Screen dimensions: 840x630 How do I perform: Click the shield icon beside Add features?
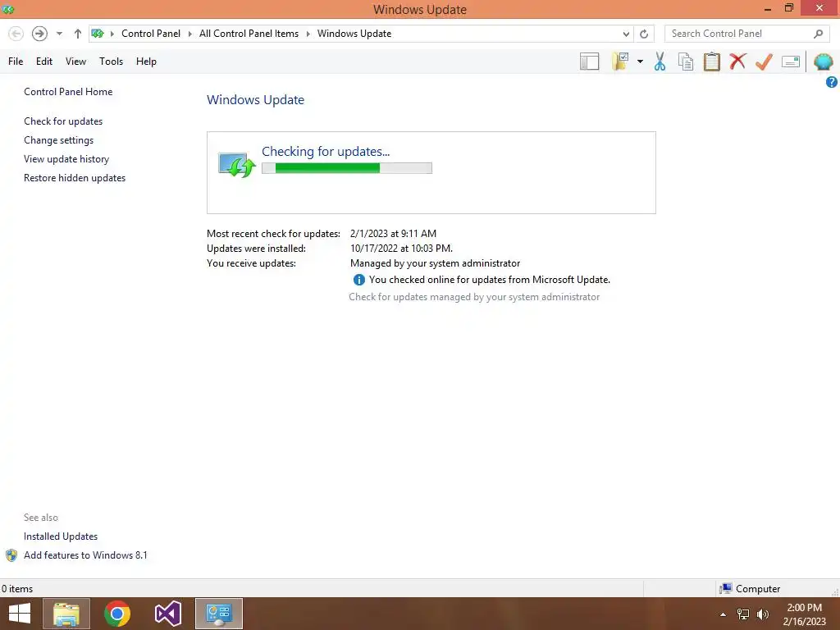pyautogui.click(x=11, y=555)
